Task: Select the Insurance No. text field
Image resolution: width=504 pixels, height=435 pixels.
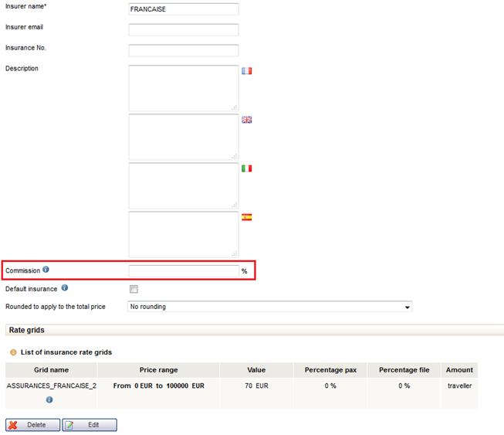Action: 183,51
